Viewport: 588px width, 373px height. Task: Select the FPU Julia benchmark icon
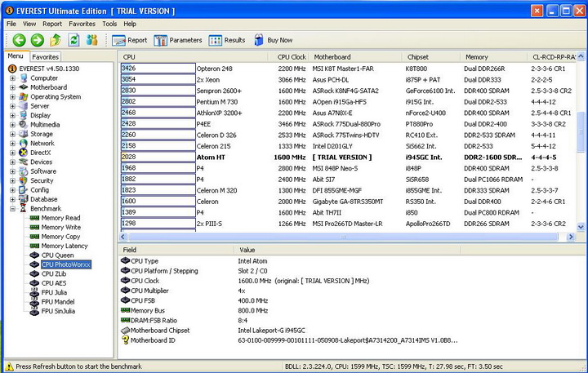point(34,292)
